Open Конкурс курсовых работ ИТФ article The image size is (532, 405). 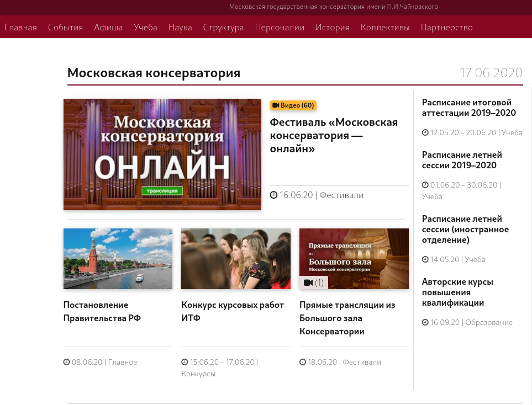point(233,311)
